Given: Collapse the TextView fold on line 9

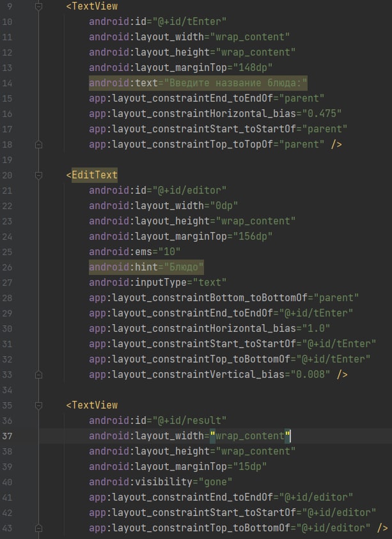Looking at the screenshot, I should click(x=39, y=6).
